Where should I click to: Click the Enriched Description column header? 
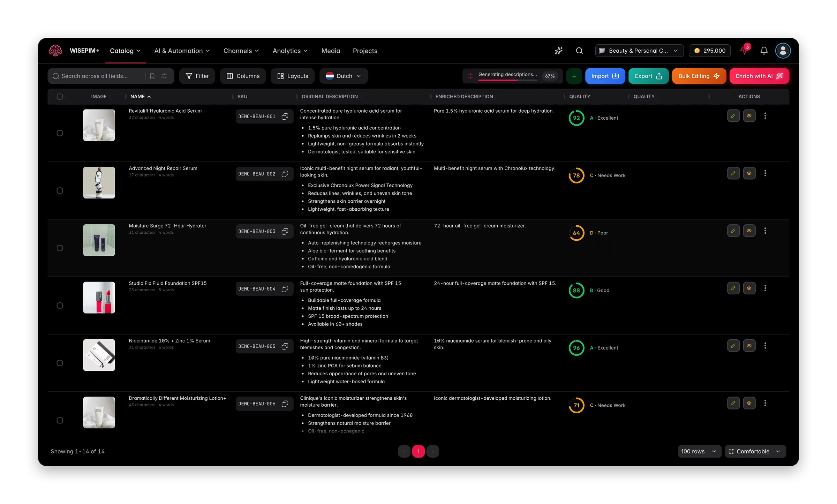[464, 97]
